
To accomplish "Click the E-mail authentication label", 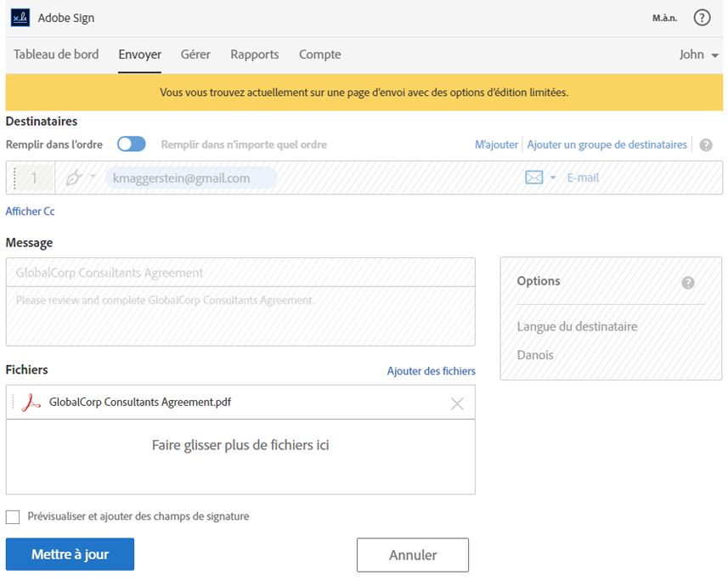I will click(x=583, y=177).
